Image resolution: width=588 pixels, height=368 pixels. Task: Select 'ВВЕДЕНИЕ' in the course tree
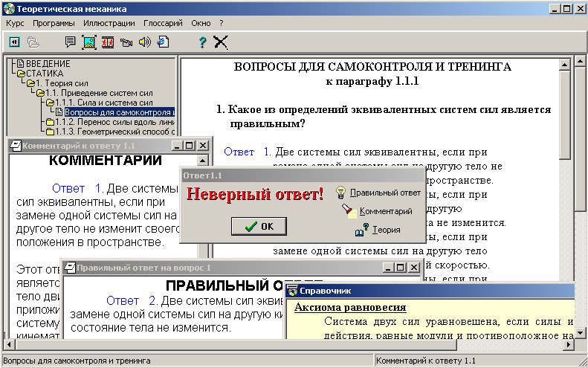(48, 64)
